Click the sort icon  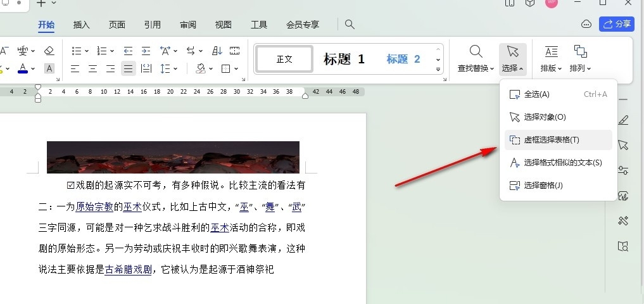[x=217, y=51]
